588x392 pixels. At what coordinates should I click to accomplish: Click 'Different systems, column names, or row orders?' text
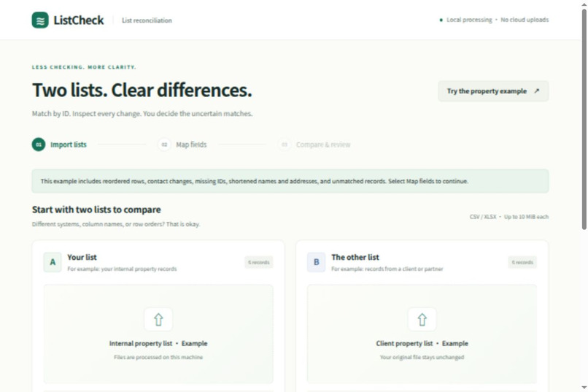click(116, 224)
